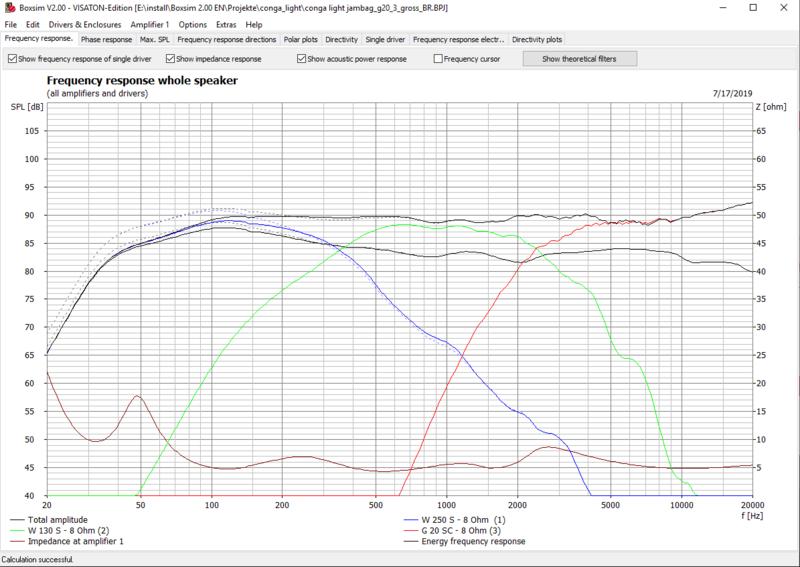Enable the Frequency cursor checkbox
This screenshot has width=800, height=567.
tap(467, 59)
